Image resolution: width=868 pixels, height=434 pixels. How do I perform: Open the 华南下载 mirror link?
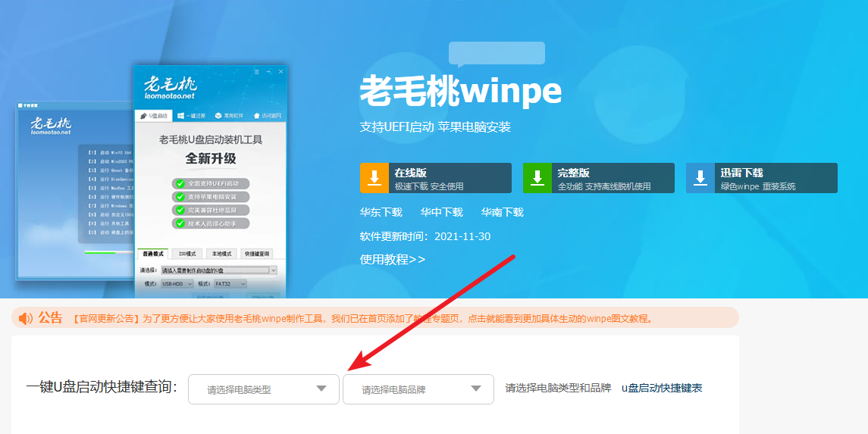tap(502, 212)
